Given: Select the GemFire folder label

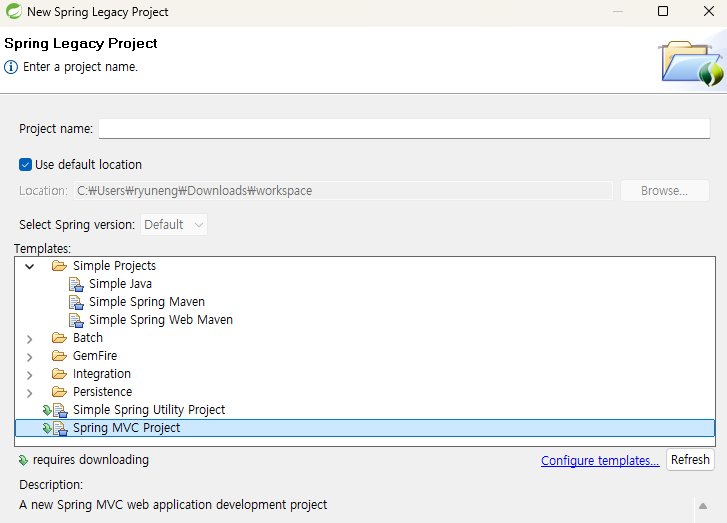Looking at the screenshot, I should (x=95, y=356).
